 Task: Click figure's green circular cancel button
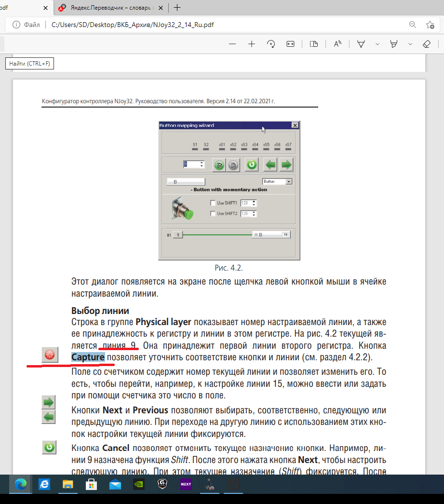(252, 165)
